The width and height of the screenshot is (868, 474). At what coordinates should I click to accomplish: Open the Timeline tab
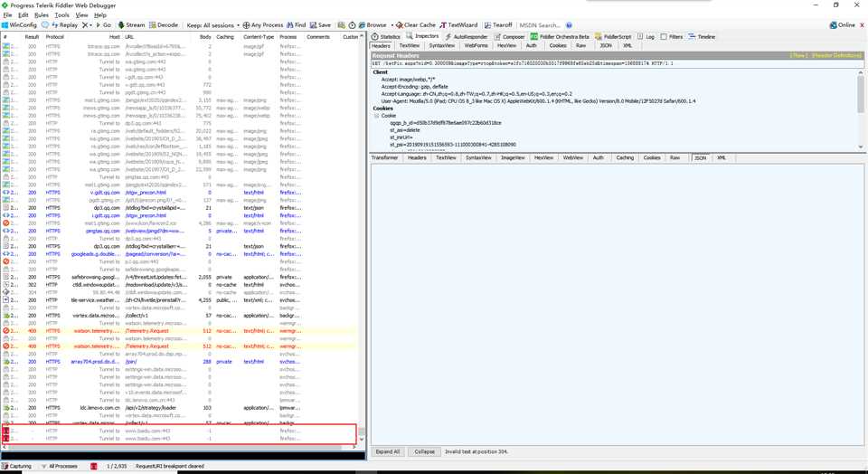coord(702,36)
